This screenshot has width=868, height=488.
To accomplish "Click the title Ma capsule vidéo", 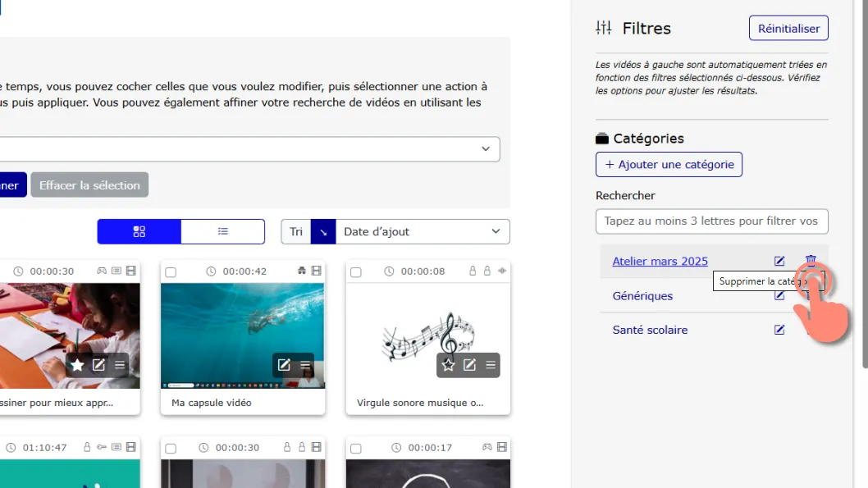I will click(212, 403).
